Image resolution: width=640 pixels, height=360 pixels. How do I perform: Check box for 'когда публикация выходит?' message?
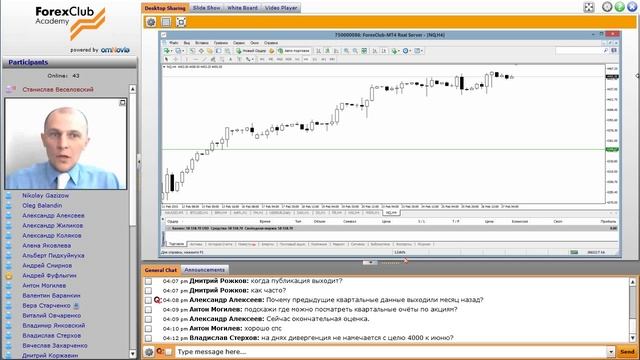coord(149,281)
